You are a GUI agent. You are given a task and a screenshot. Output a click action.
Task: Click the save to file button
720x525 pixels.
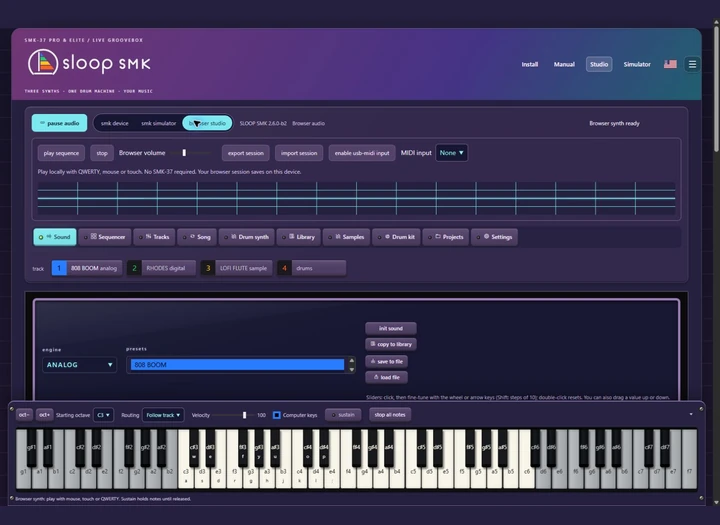(x=387, y=361)
